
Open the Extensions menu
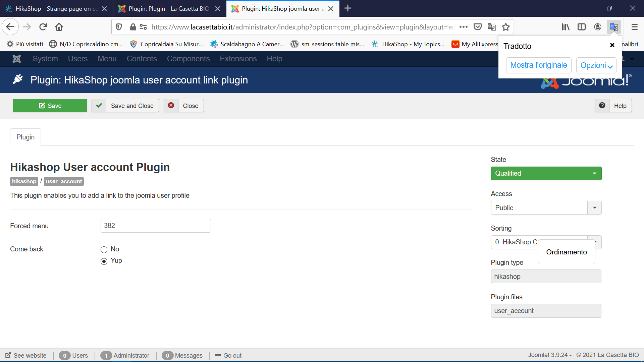click(x=238, y=59)
